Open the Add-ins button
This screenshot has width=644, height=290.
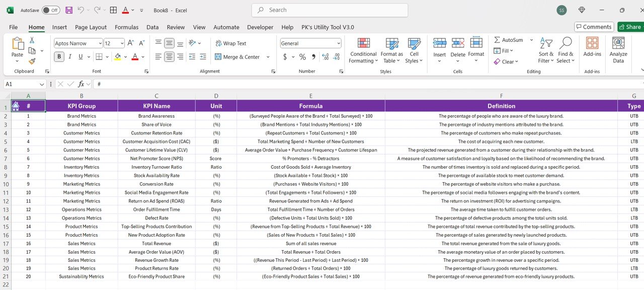(x=592, y=47)
